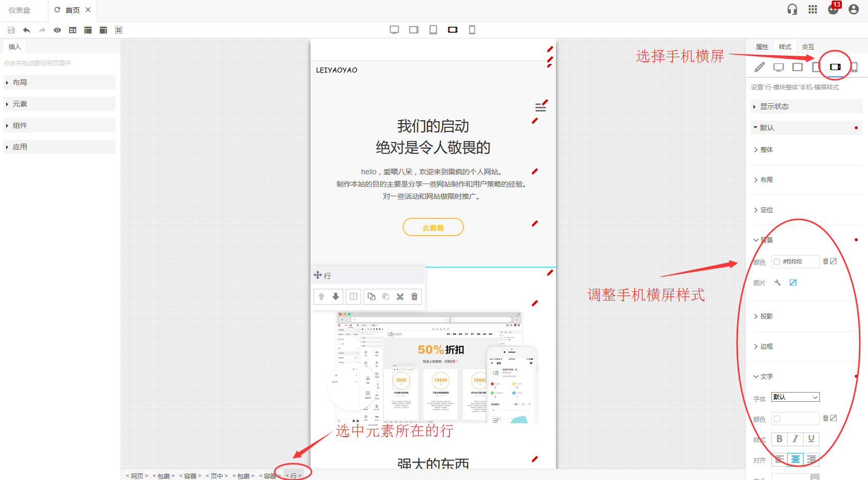This screenshot has height=480, width=868.
Task: Click the wrench icon next to 图片
Action: pos(777,283)
